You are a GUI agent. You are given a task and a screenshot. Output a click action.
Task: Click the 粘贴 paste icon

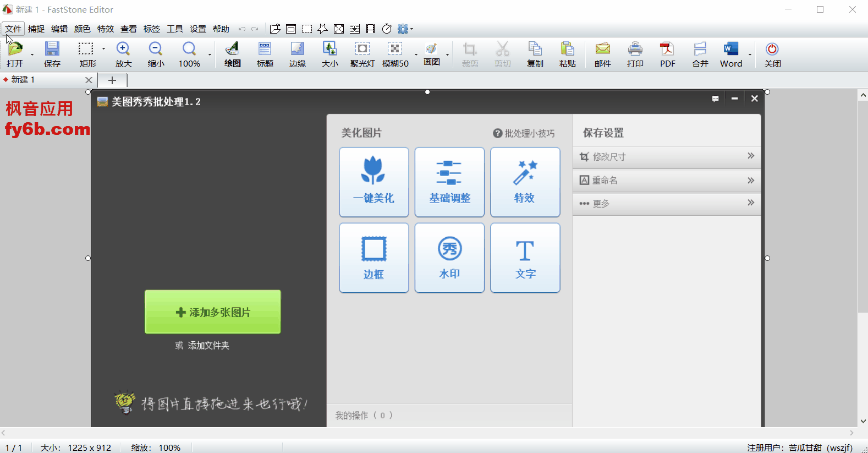[x=567, y=54]
